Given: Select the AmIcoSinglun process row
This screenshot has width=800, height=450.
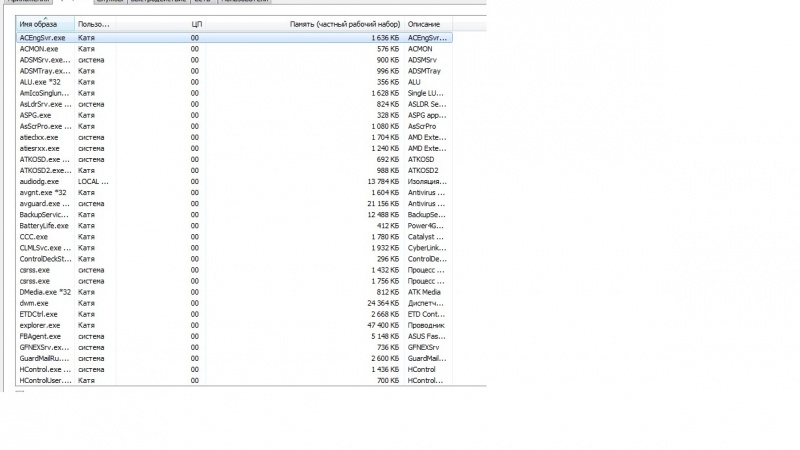Looking at the screenshot, I should pyautogui.click(x=234, y=93).
